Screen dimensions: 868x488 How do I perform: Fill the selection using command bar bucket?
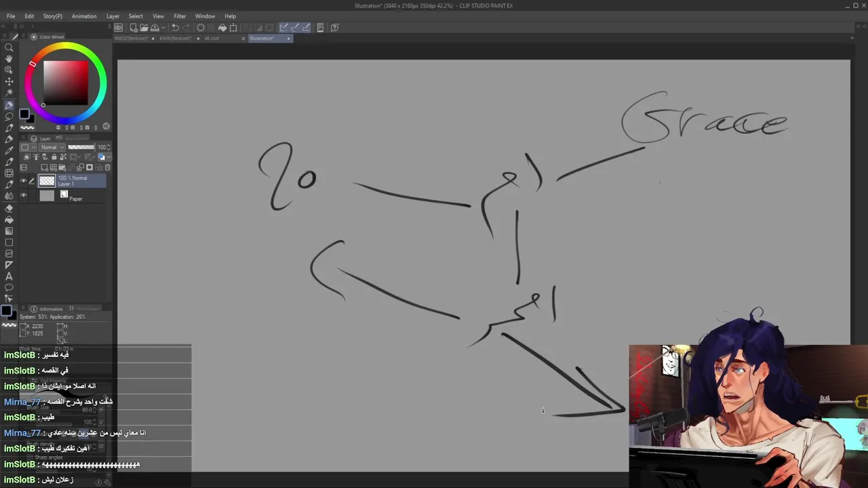click(222, 28)
